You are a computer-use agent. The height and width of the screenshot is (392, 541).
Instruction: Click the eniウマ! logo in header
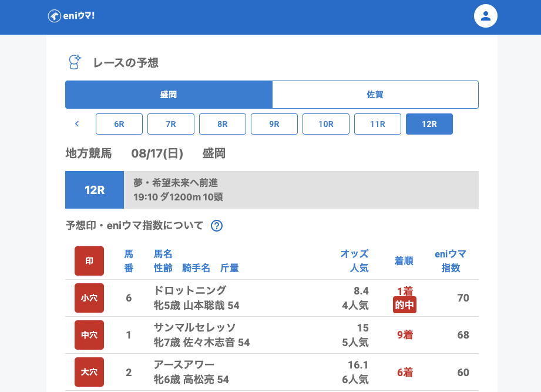pyautogui.click(x=71, y=16)
